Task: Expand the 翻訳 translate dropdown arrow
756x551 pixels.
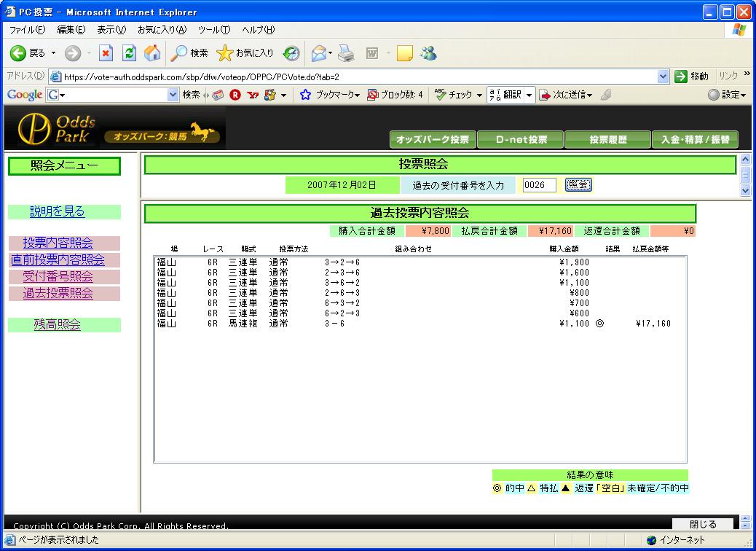Action: tap(529, 95)
